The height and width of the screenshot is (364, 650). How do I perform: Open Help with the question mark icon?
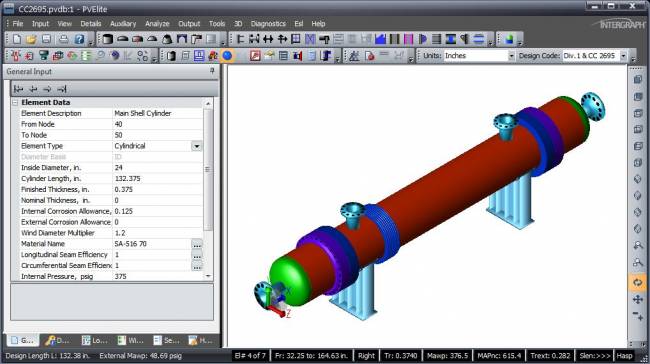pyautogui.click(x=79, y=39)
